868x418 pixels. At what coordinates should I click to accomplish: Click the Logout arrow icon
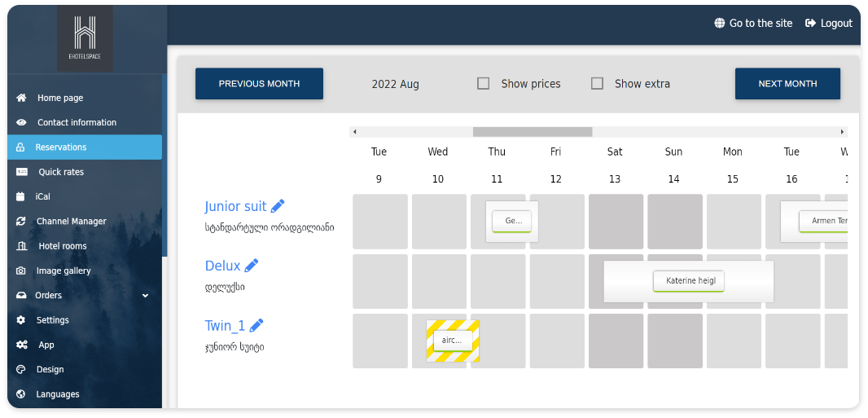point(810,24)
